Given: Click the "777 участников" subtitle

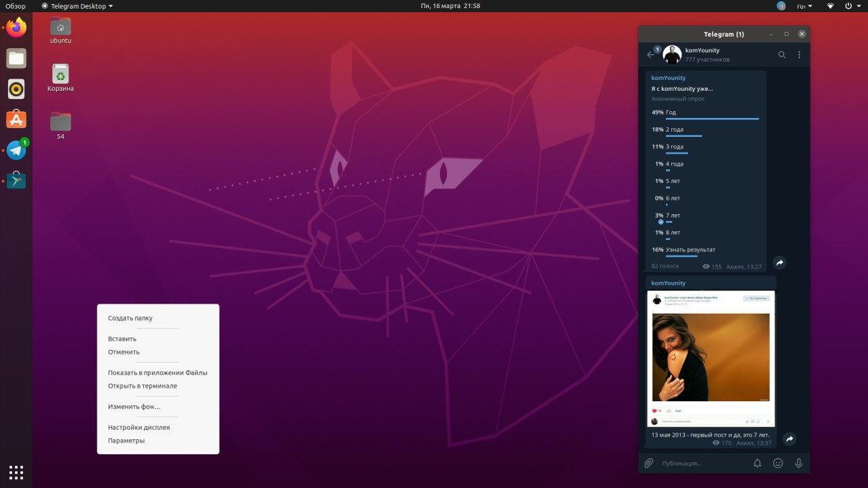Looking at the screenshot, I should point(707,60).
